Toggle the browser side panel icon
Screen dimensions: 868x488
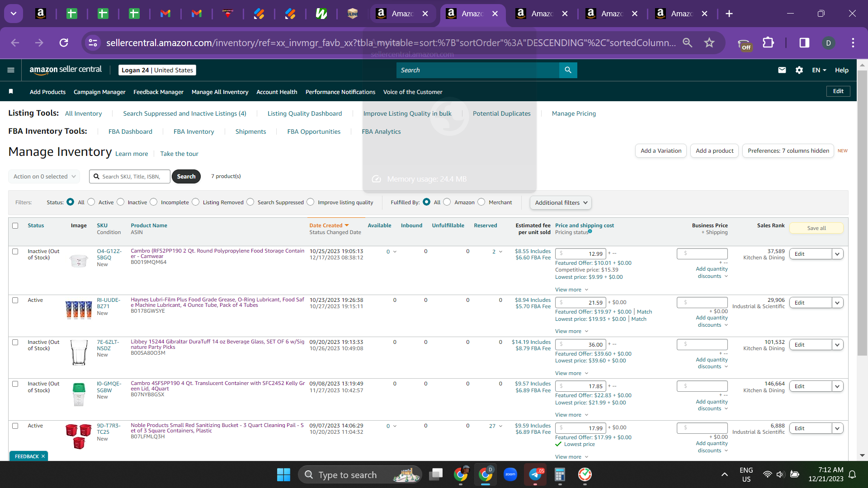click(804, 42)
